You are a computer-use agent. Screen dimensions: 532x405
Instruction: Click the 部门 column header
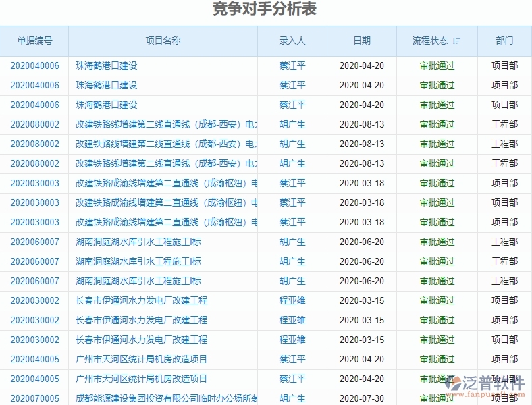click(x=504, y=40)
